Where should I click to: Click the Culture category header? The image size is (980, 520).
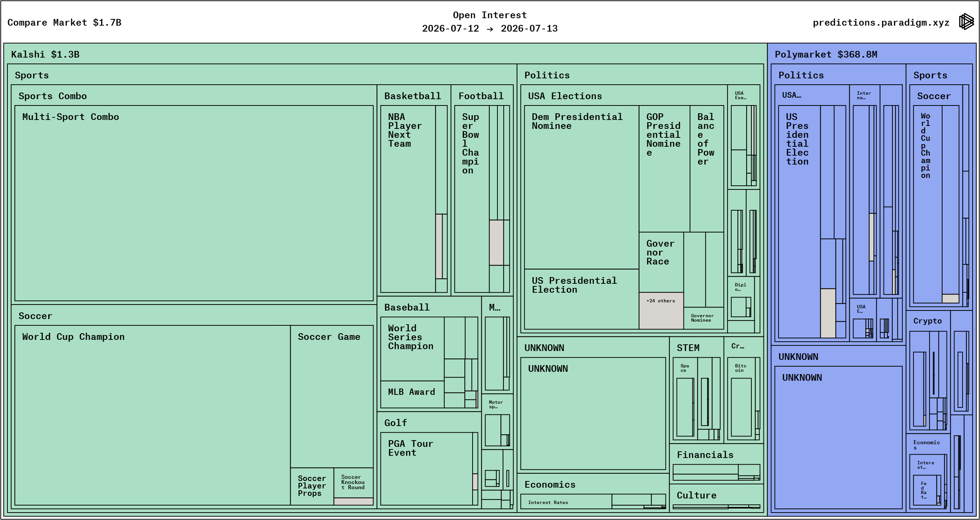tap(696, 495)
